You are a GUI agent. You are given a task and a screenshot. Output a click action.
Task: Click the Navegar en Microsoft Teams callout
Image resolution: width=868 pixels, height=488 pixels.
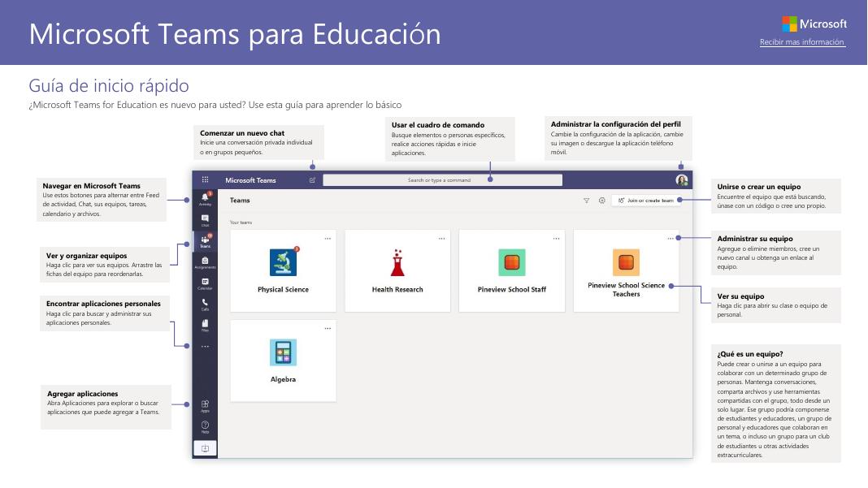(102, 199)
